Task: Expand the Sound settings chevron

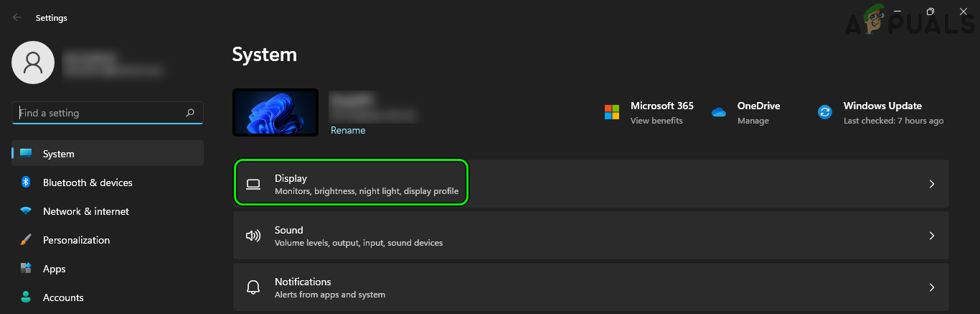Action: tap(932, 236)
